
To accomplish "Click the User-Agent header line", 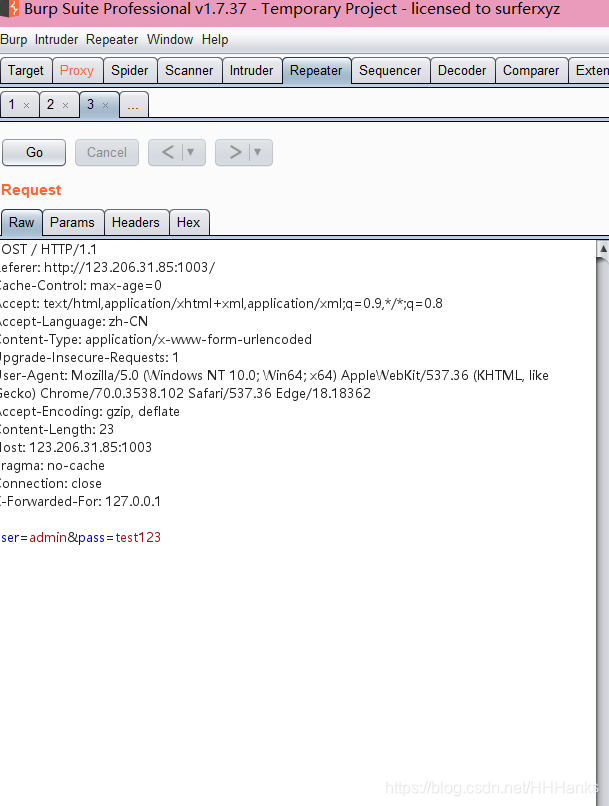I will point(274,384).
